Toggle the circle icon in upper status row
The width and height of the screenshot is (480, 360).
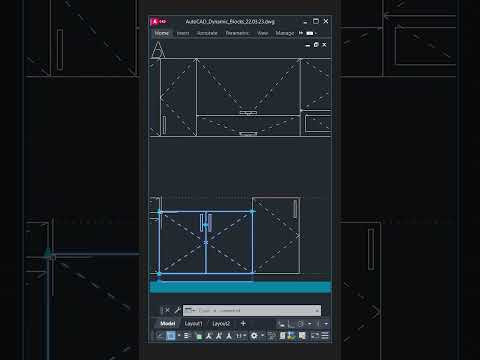click(x=301, y=324)
